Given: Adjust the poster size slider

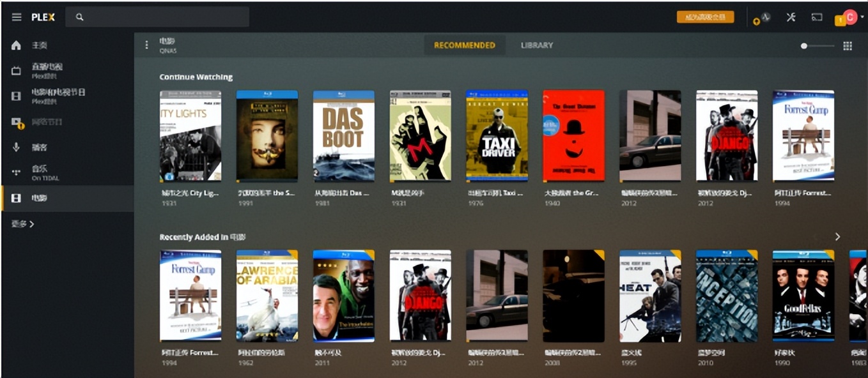Looking at the screenshot, I should tap(818, 46).
